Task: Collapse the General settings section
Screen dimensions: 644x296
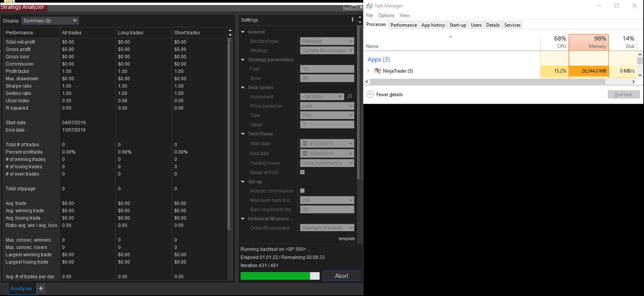Action: pos(243,32)
